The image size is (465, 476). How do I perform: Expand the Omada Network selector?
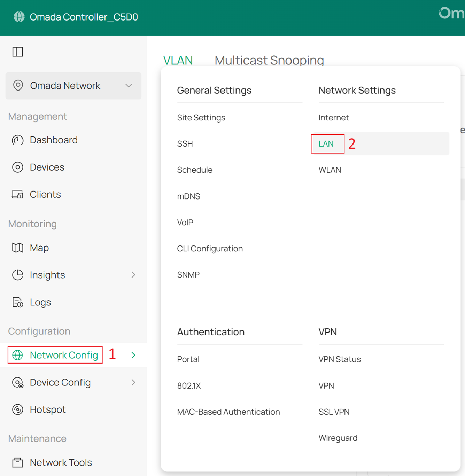pos(129,86)
